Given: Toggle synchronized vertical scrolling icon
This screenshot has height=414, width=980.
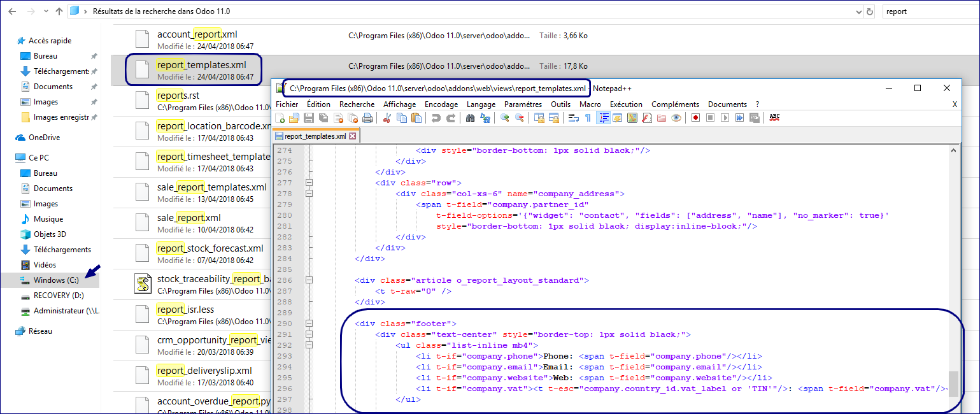Looking at the screenshot, I should pos(539,118).
